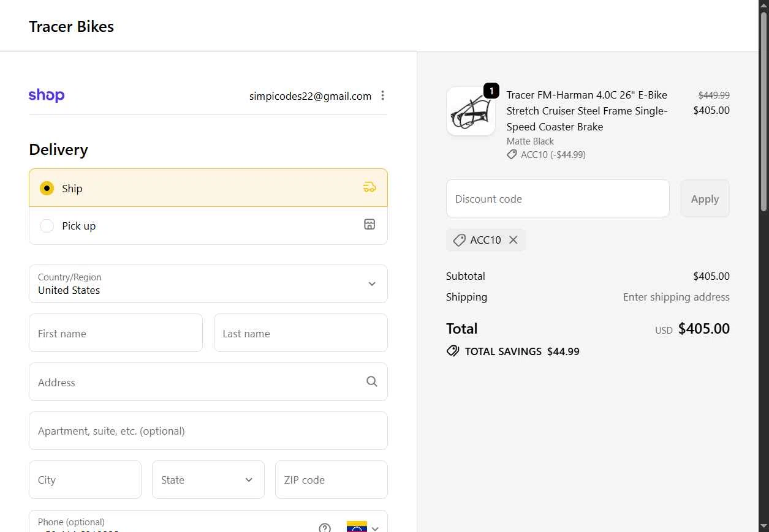Viewport: 769px width, 532px height.
Task: Click the total savings tag icon
Action: coord(453,351)
